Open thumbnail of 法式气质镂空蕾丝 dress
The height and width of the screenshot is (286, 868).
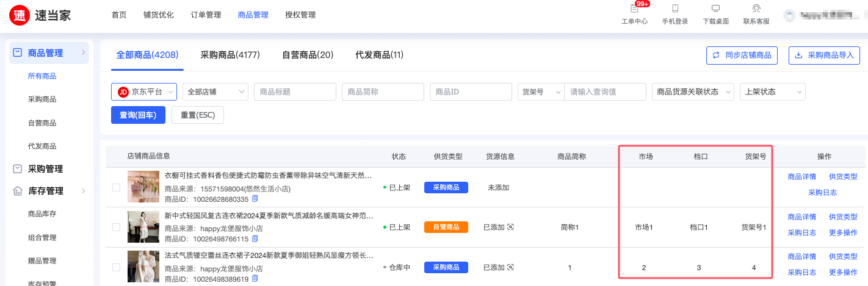[143, 267]
